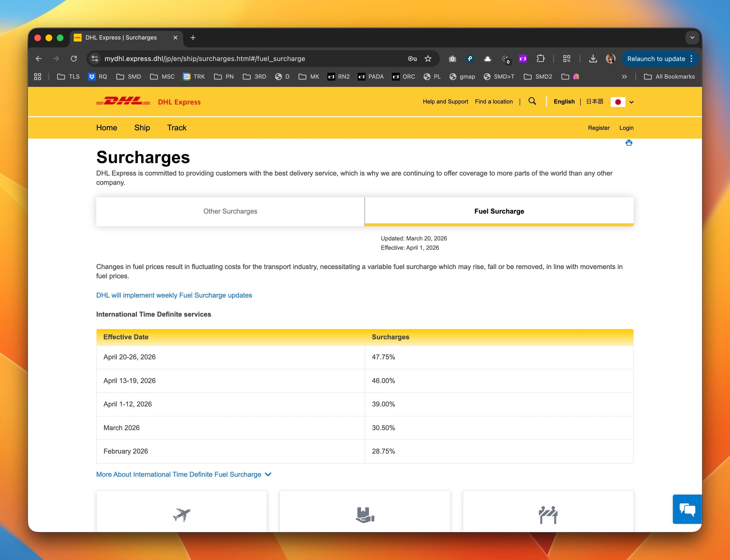The width and height of the screenshot is (730, 560).
Task: Open the browser Extensions puzzle icon
Action: coord(540,59)
